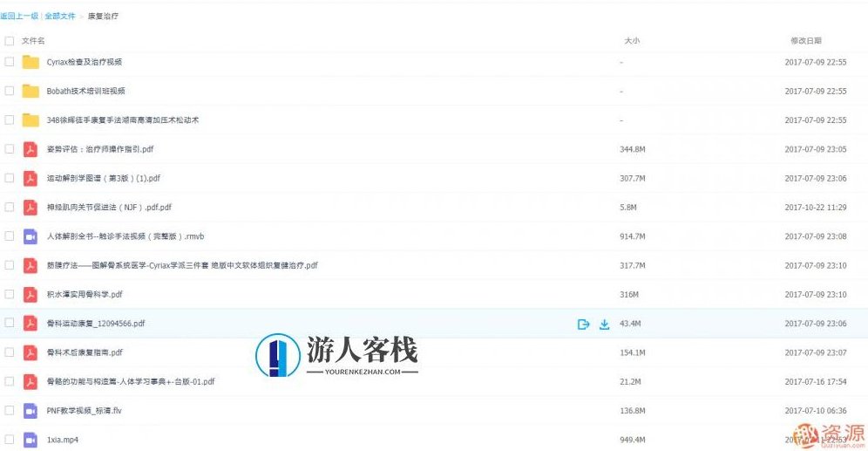Share the 骨科运动康复_12094566.pdf file
The height and width of the screenshot is (451, 868).
pos(584,325)
